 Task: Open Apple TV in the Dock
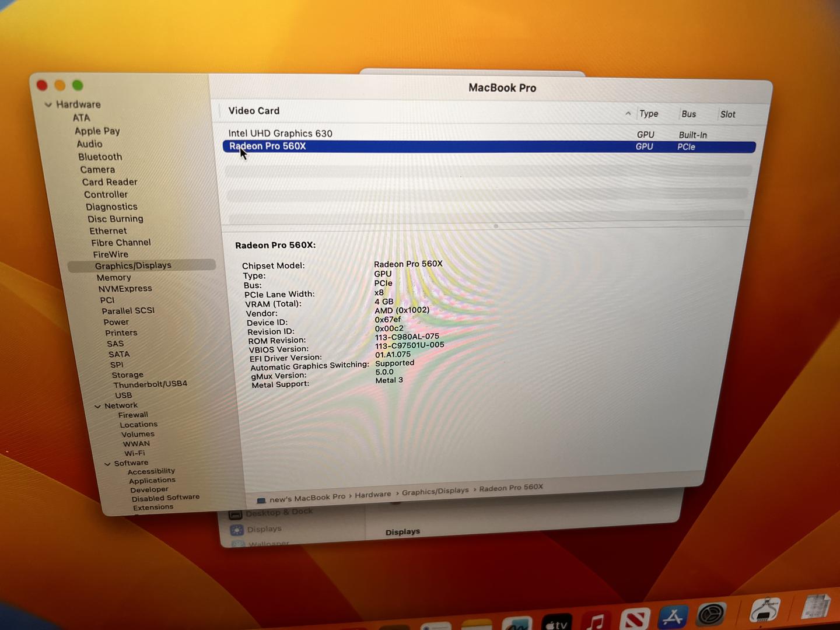point(557,622)
